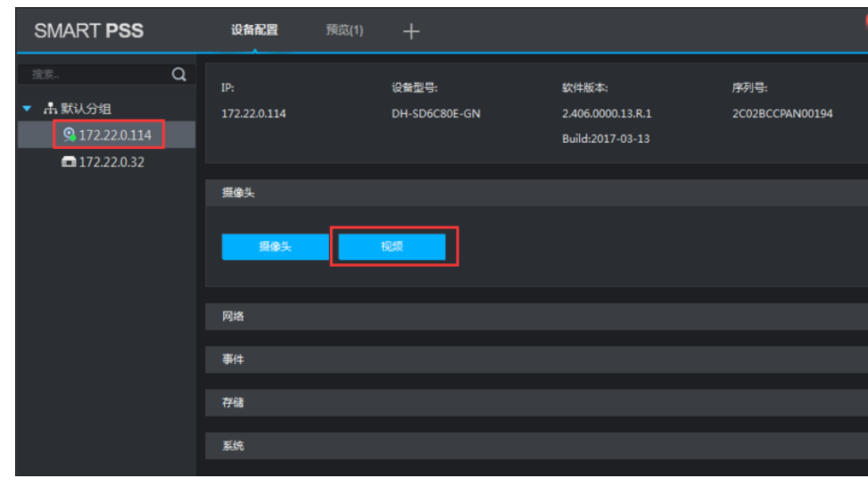Screen dimensions: 868x495
Task: Click the IP: label
Action: [227, 88]
